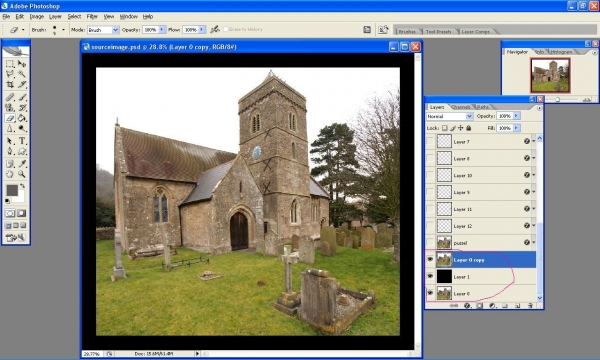Select the Paint Bucket tool
600x360 pixels.
(x=22, y=118)
